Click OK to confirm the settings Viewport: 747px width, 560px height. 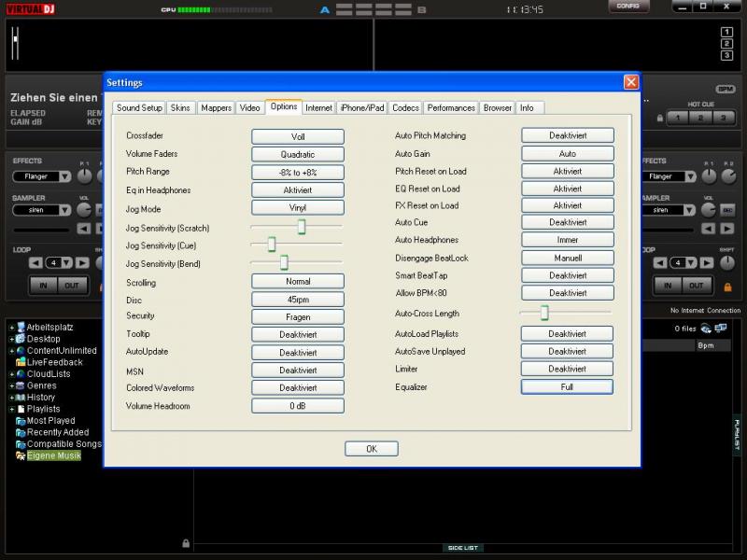(371, 449)
